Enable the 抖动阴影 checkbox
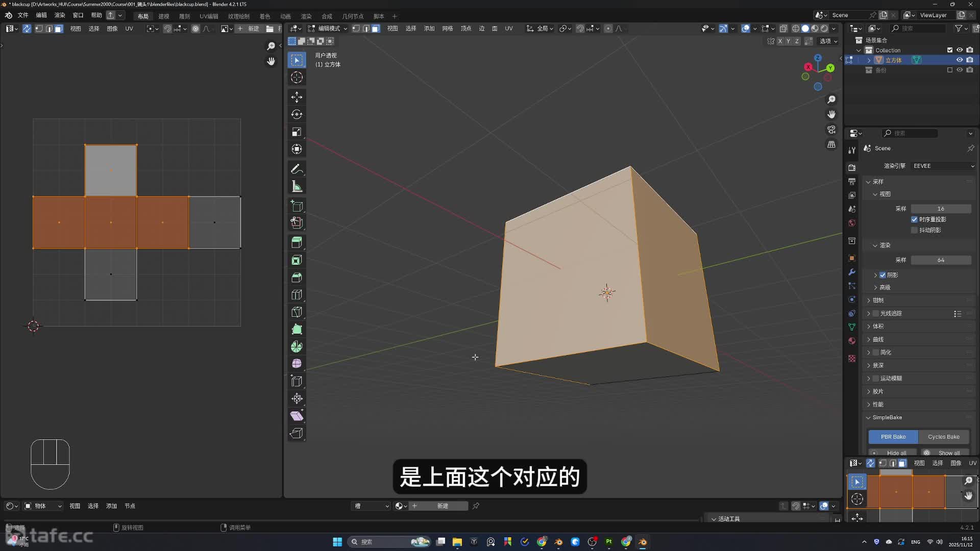 pyautogui.click(x=914, y=230)
